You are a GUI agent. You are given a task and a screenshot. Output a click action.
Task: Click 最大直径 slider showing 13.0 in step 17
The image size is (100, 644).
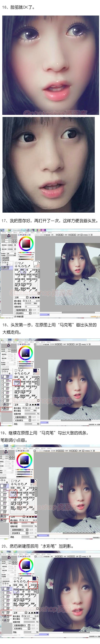(x=32, y=301)
